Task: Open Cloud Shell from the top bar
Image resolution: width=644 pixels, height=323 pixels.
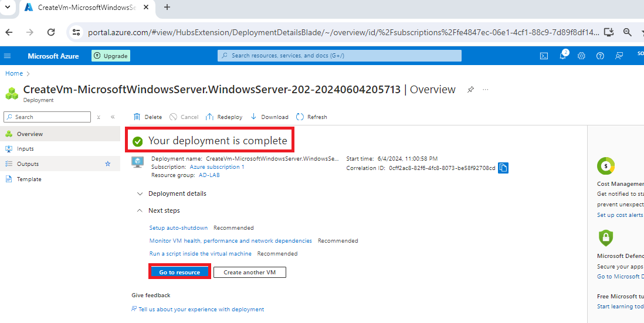Action: [544, 56]
